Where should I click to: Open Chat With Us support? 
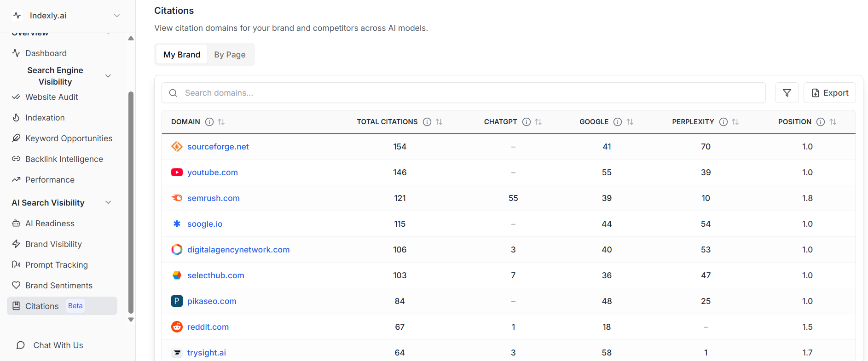click(58, 345)
